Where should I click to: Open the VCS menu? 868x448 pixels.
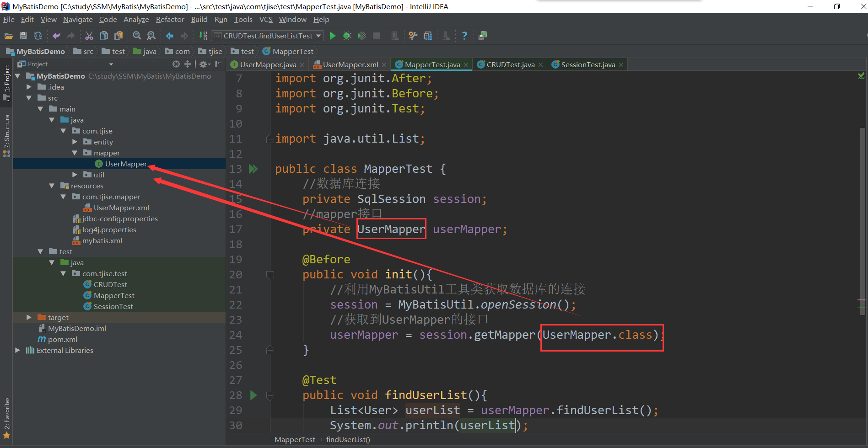pyautogui.click(x=266, y=19)
